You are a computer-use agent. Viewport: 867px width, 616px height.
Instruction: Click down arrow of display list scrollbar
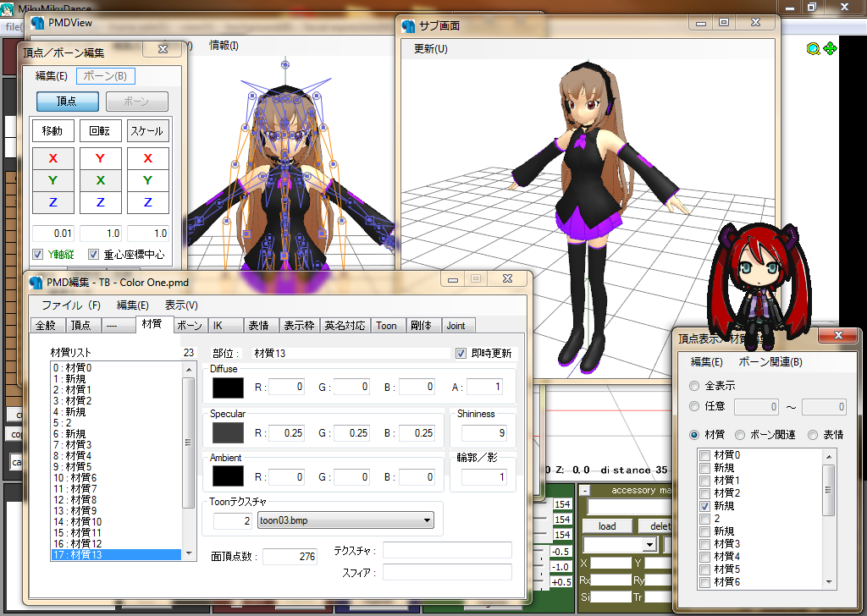point(828,582)
